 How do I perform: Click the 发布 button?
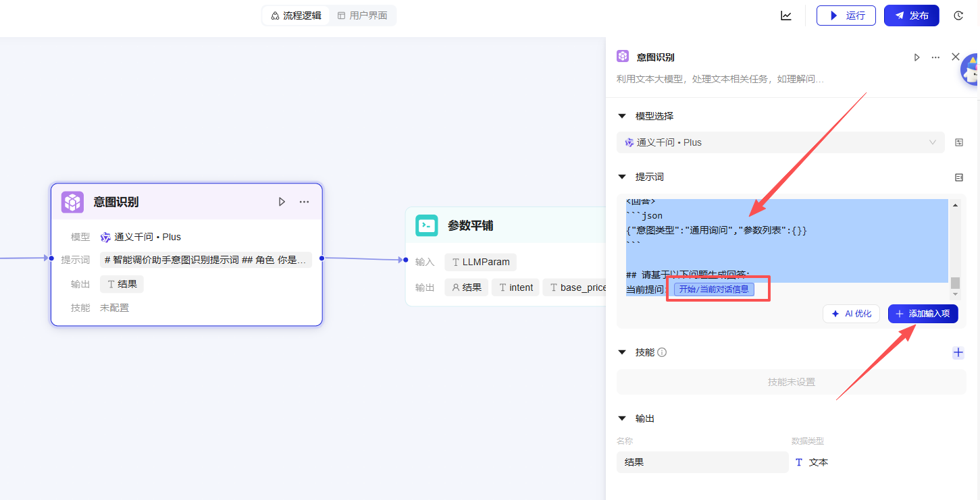click(x=911, y=15)
